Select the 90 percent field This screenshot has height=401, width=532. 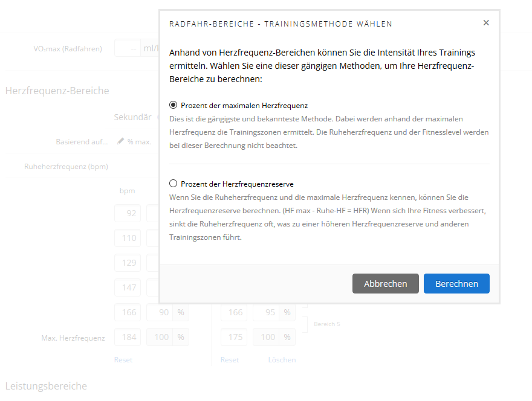click(160, 312)
